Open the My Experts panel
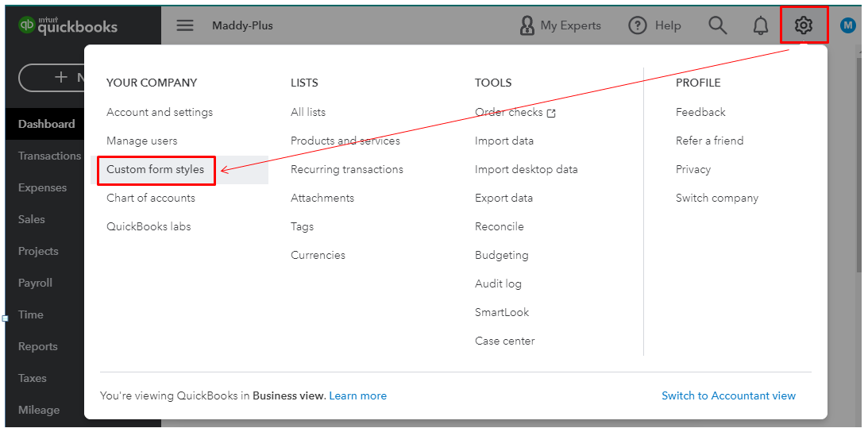The width and height of the screenshot is (868, 432). coord(561,25)
